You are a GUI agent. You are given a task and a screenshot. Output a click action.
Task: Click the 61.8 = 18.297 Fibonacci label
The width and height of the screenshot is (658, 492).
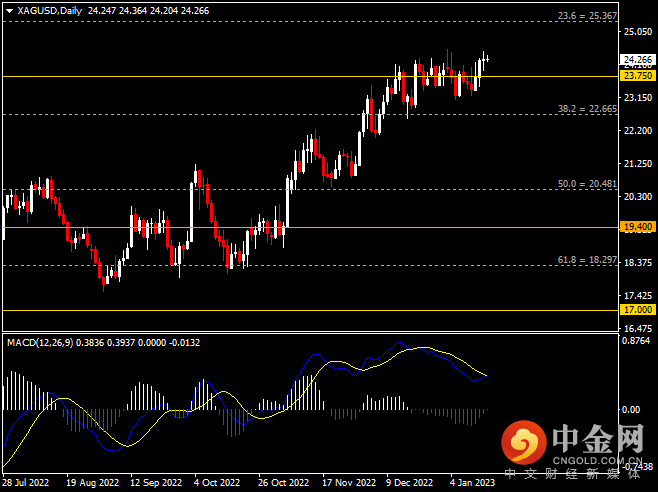click(587, 259)
